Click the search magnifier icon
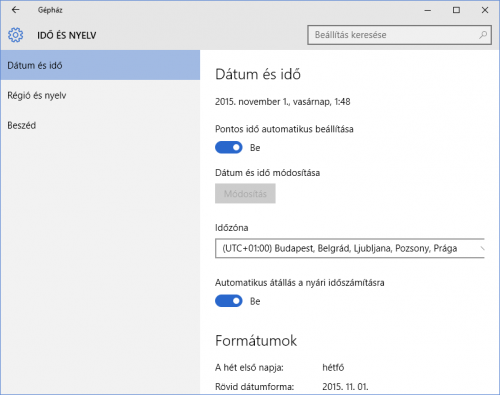The height and width of the screenshot is (395, 500). [483, 35]
